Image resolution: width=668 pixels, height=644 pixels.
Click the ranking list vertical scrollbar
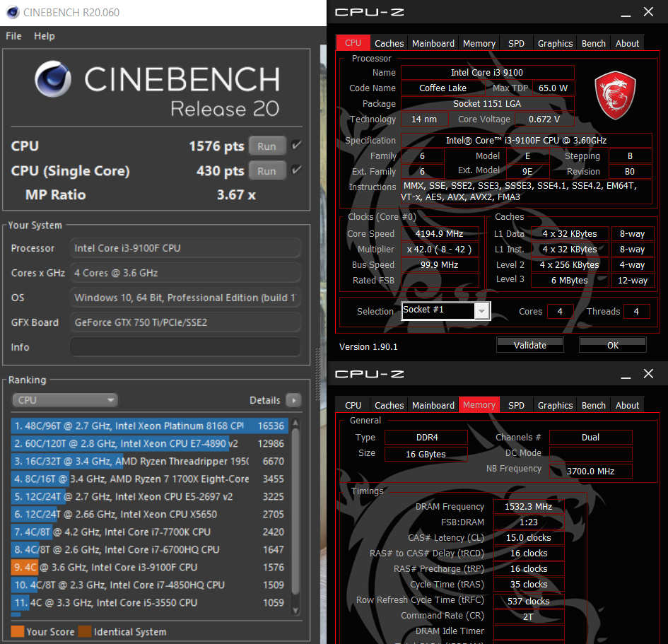click(x=295, y=511)
